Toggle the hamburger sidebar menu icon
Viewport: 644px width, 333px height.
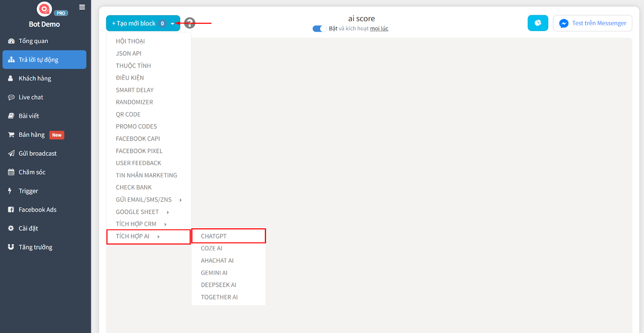pyautogui.click(x=82, y=7)
